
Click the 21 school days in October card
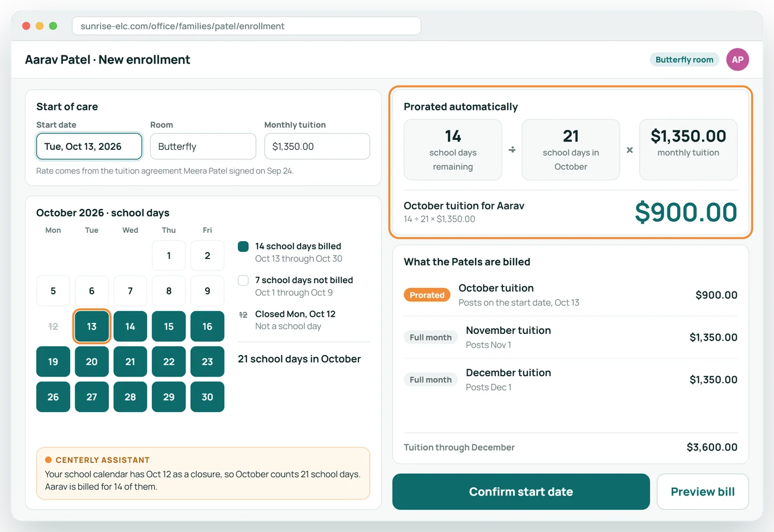571,149
